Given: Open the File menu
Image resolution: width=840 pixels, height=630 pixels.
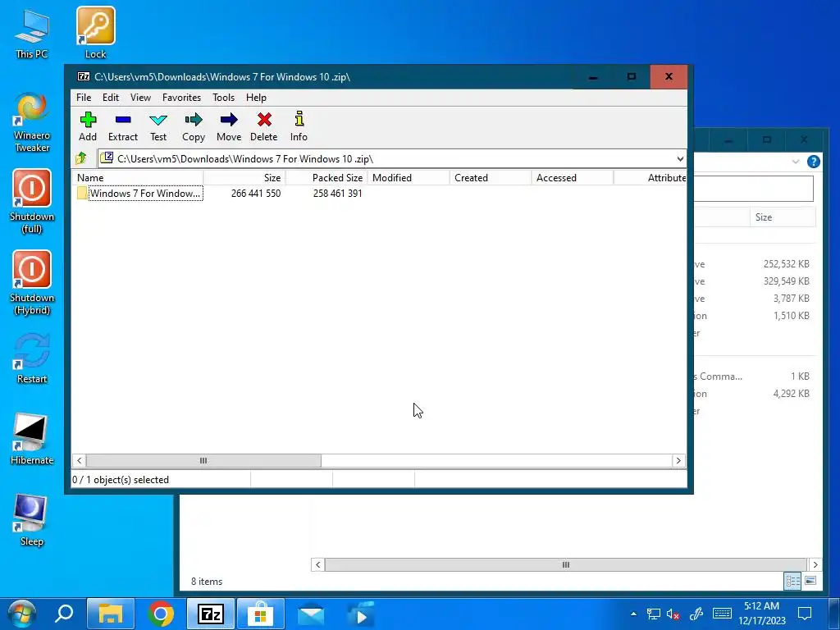Looking at the screenshot, I should (x=84, y=98).
